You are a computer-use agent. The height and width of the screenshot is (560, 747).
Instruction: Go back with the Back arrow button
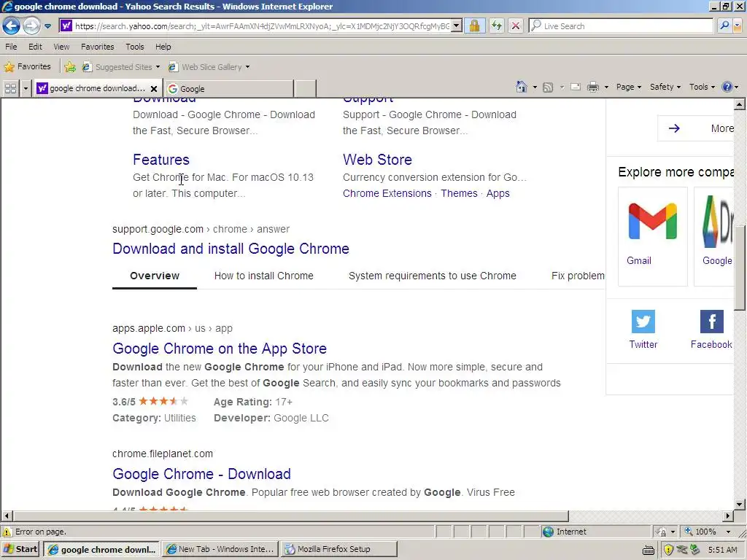[12, 26]
